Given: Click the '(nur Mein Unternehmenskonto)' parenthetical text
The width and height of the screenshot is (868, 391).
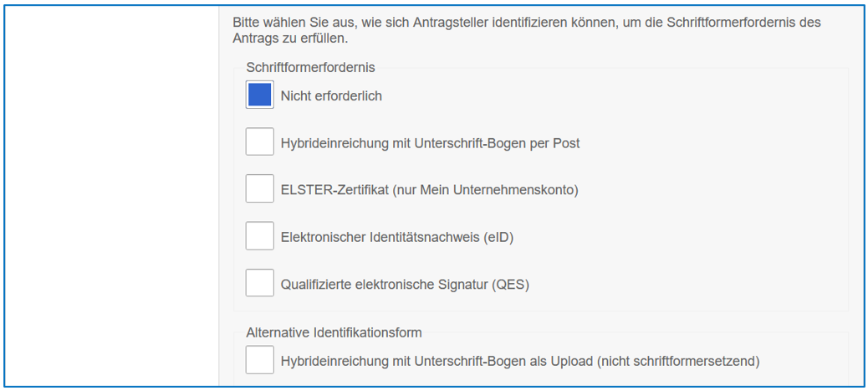Looking at the screenshot, I should tap(493, 190).
